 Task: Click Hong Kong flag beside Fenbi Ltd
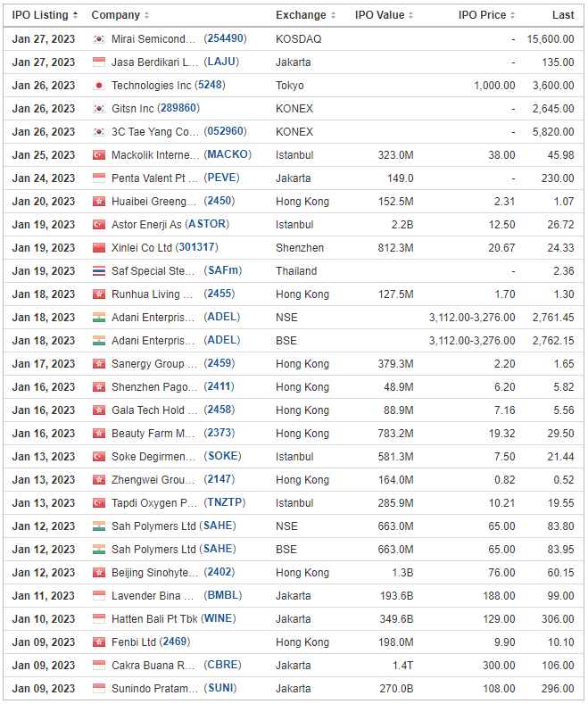pos(99,642)
